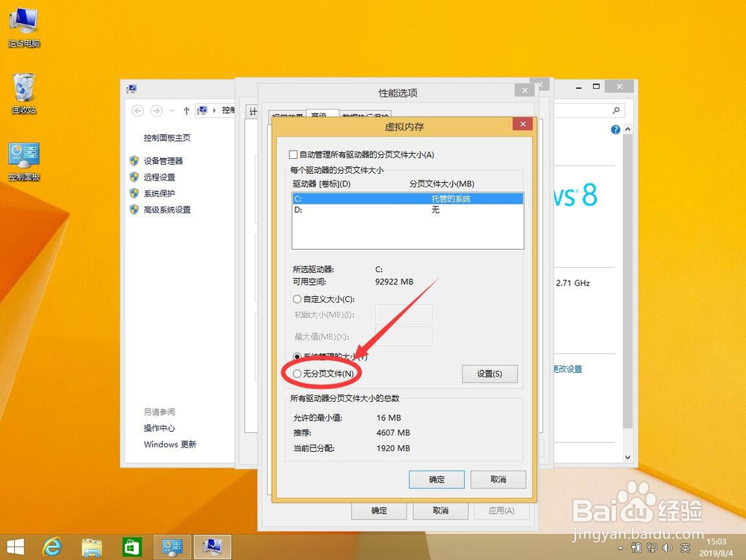The width and height of the screenshot is (746, 560).
Task: Open File Explorer from the taskbar
Action: tap(92, 547)
